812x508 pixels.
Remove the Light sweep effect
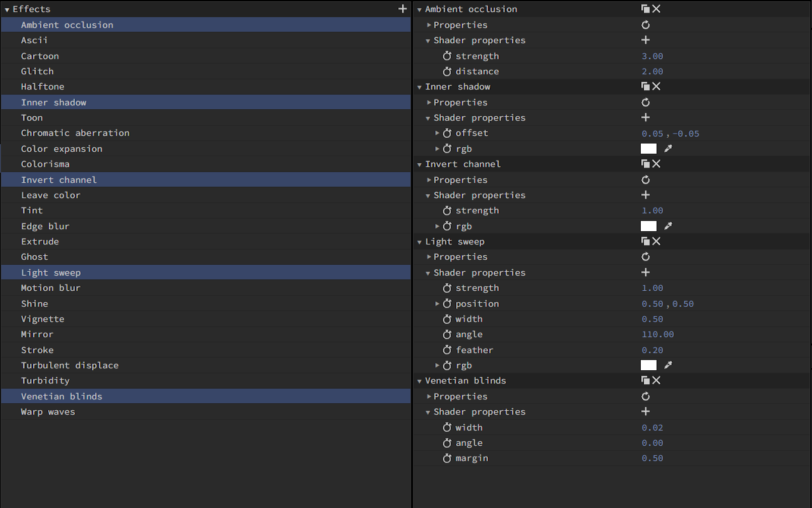pyautogui.click(x=657, y=241)
